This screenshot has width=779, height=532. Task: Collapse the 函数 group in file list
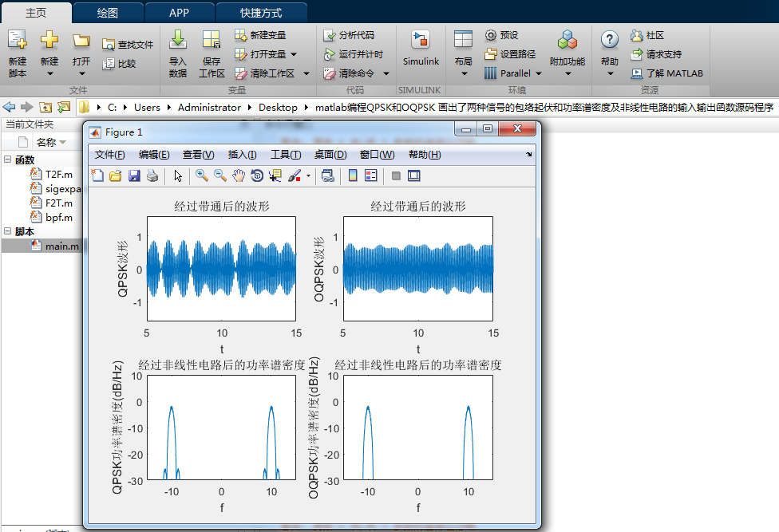click(7, 160)
